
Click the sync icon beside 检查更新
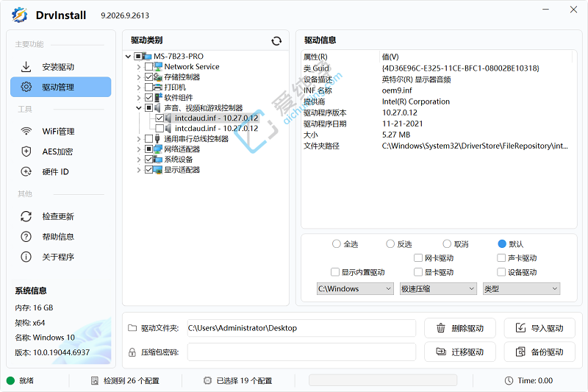[26, 216]
